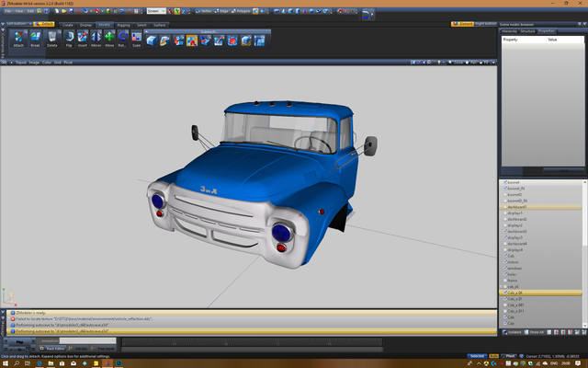Toggle the dashboard3 node checkbox
The height and width of the screenshot is (368, 588).
(505, 231)
